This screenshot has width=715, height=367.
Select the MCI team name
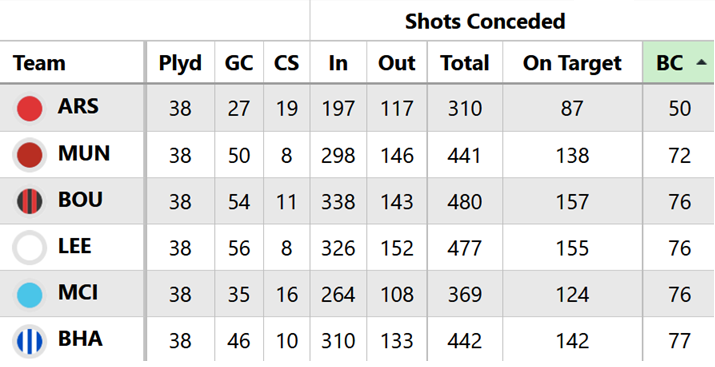[78, 293]
